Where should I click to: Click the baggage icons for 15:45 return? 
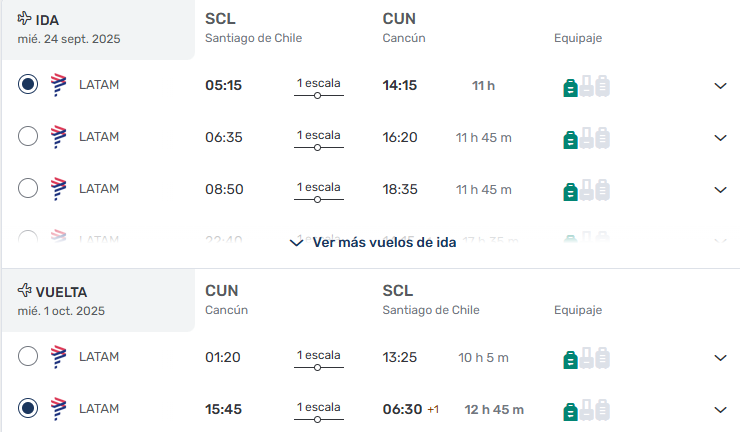(x=587, y=410)
